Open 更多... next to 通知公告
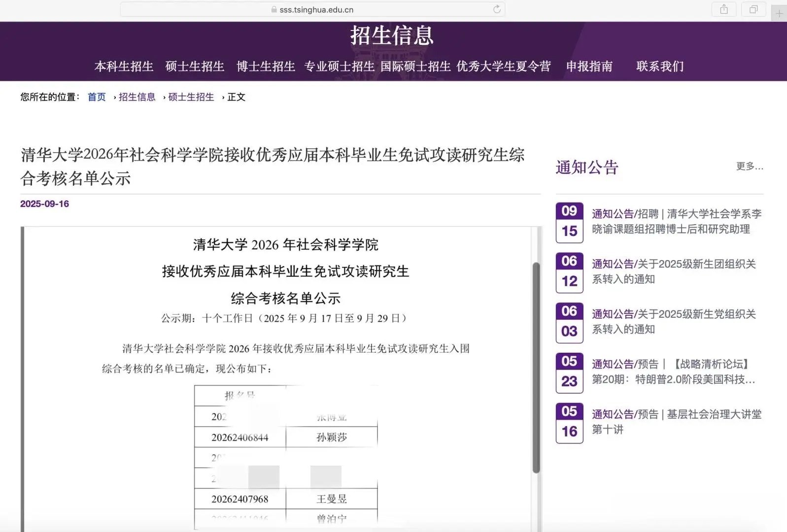The image size is (787, 532). 749,166
